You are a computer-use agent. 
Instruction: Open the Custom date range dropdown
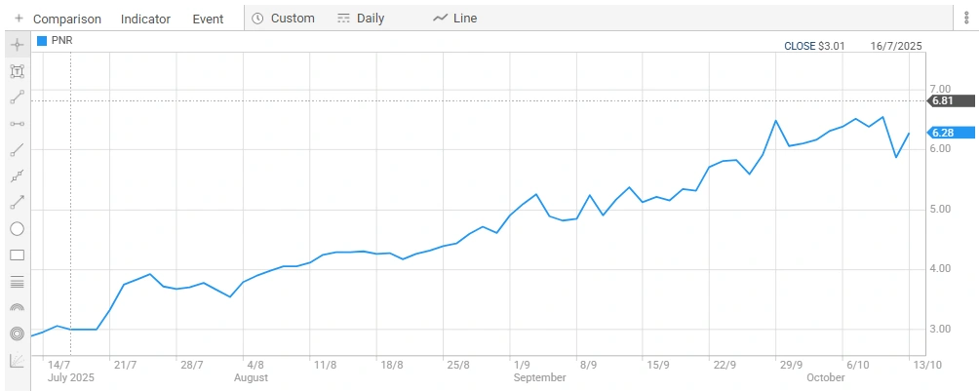[284, 19]
